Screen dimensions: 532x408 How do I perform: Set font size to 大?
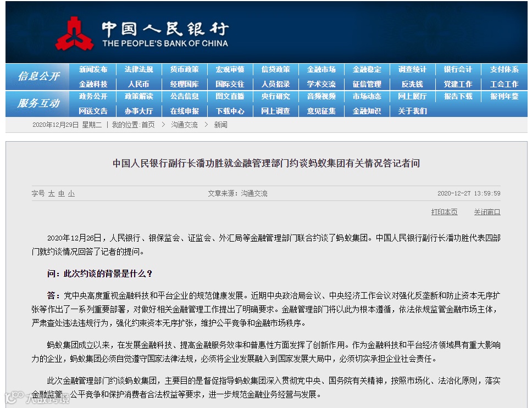tap(51, 193)
